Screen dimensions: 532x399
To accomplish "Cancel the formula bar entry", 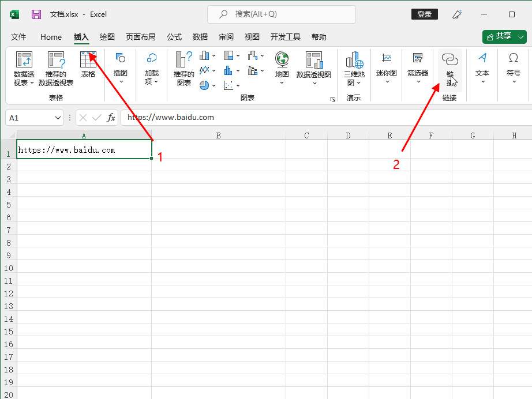I will [83, 118].
